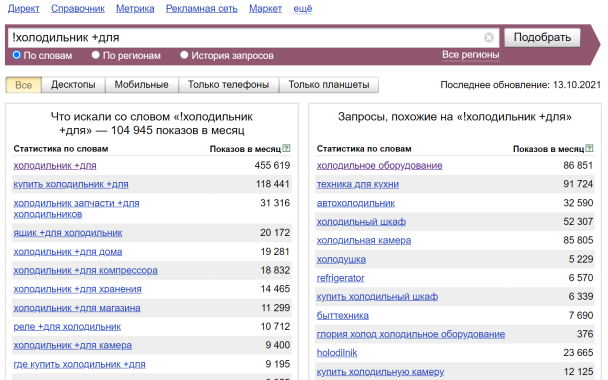
Task: Select the По словам radio button
Action: pyautogui.click(x=16, y=55)
